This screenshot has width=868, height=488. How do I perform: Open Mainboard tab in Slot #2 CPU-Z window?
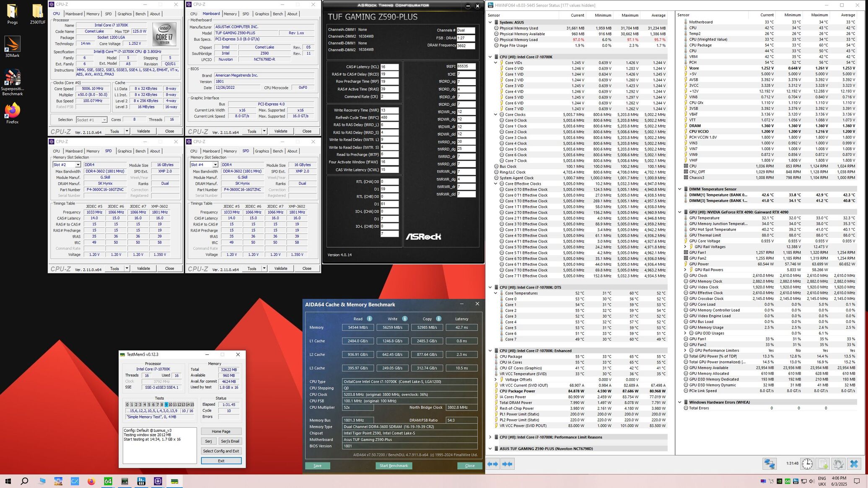point(74,151)
